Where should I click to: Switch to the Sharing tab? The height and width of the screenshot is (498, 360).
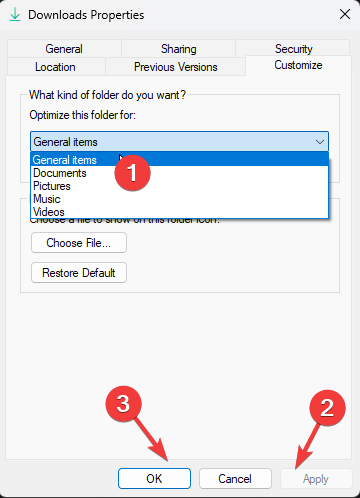pyautogui.click(x=179, y=49)
